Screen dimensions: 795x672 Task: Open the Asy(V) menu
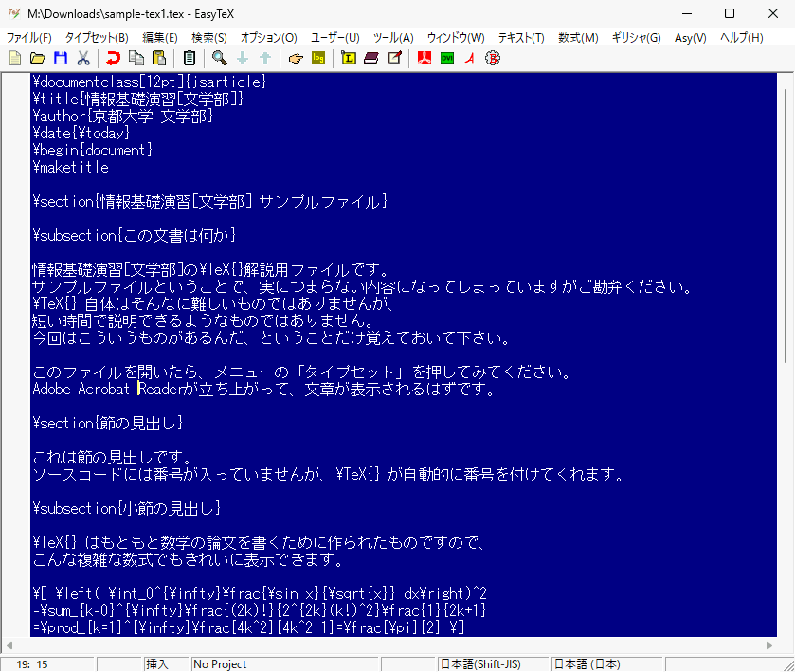691,38
